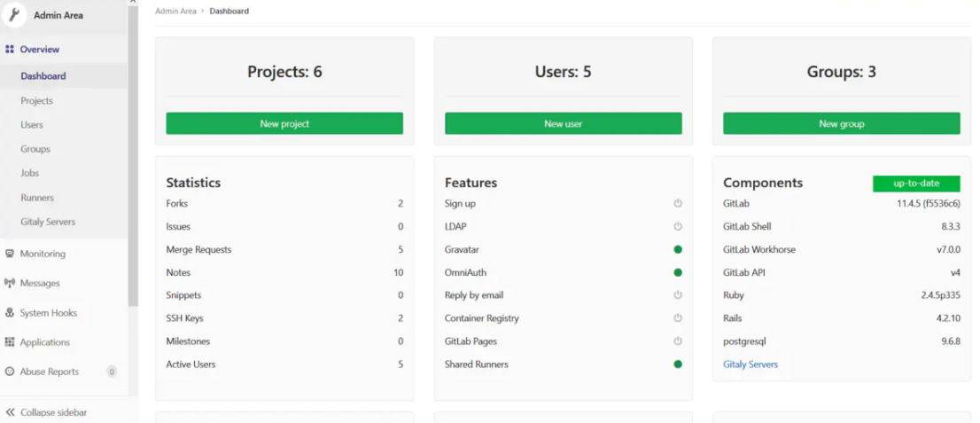
Task: Click the Active Users statistics label
Action: (191, 364)
